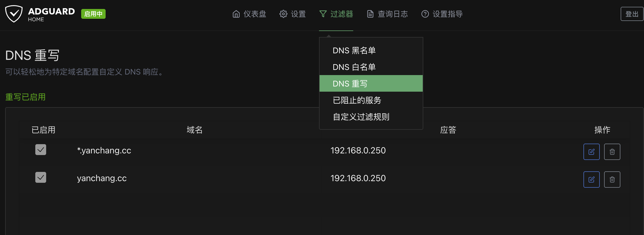Click the setup guide question mark icon
This screenshot has height=235, width=644.
425,14
